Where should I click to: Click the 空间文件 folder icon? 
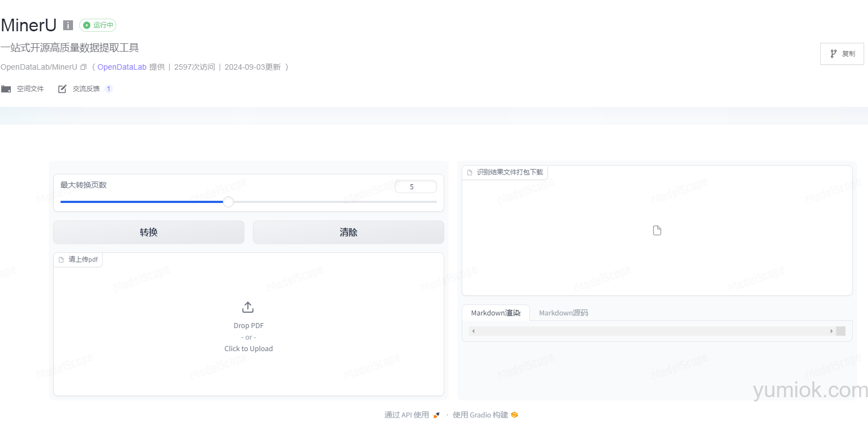pyautogui.click(x=6, y=89)
